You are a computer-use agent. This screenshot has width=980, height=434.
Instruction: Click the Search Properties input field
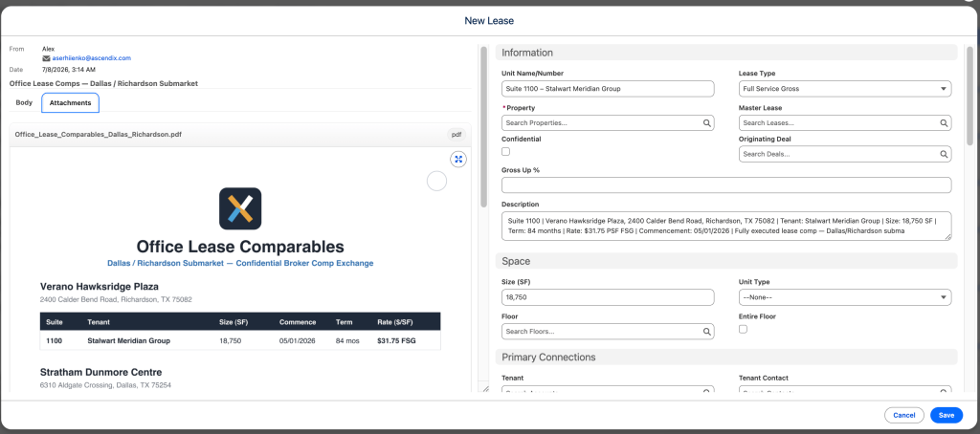(x=608, y=123)
